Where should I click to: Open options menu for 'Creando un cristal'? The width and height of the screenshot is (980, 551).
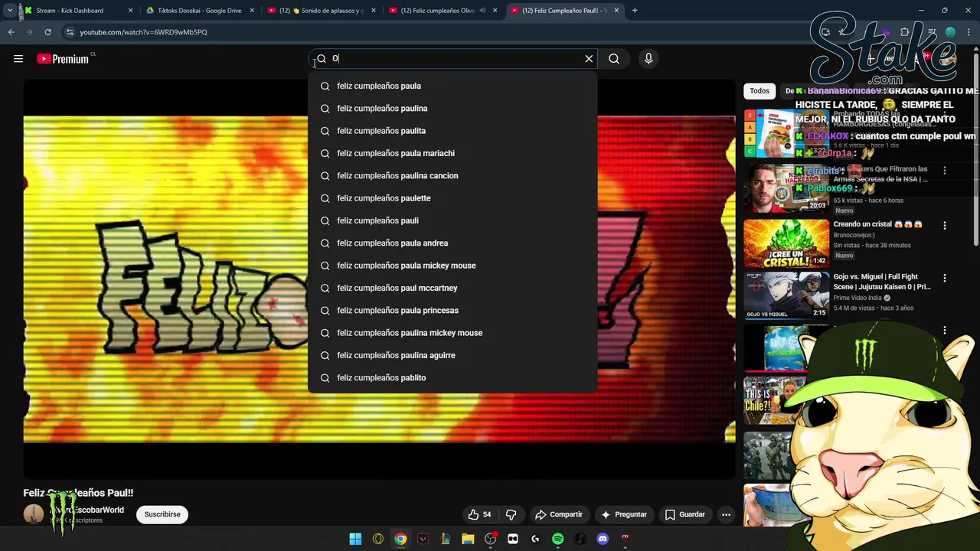pos(944,226)
